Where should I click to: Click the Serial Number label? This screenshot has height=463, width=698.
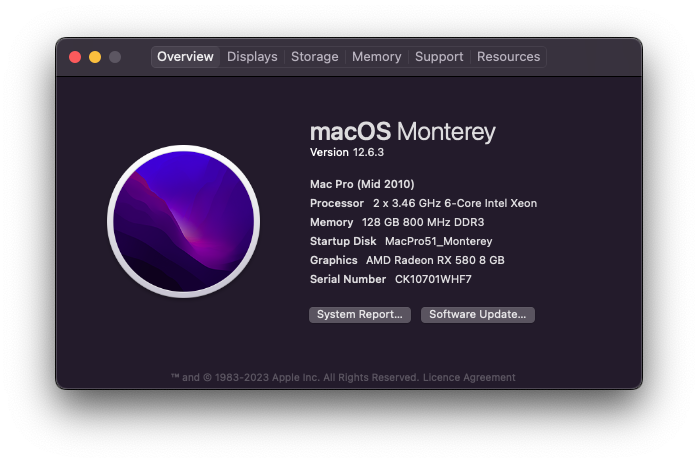(x=348, y=279)
